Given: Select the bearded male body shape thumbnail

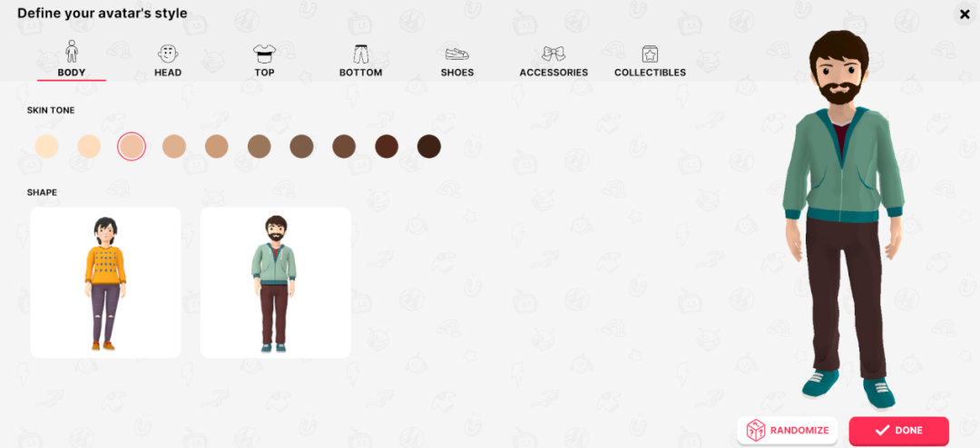Looking at the screenshot, I should [276, 282].
